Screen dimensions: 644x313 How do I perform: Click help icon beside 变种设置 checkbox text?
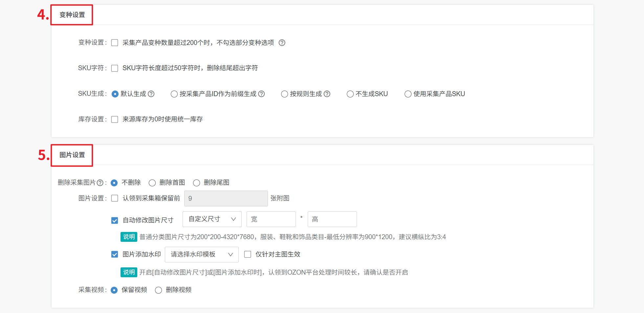(282, 43)
